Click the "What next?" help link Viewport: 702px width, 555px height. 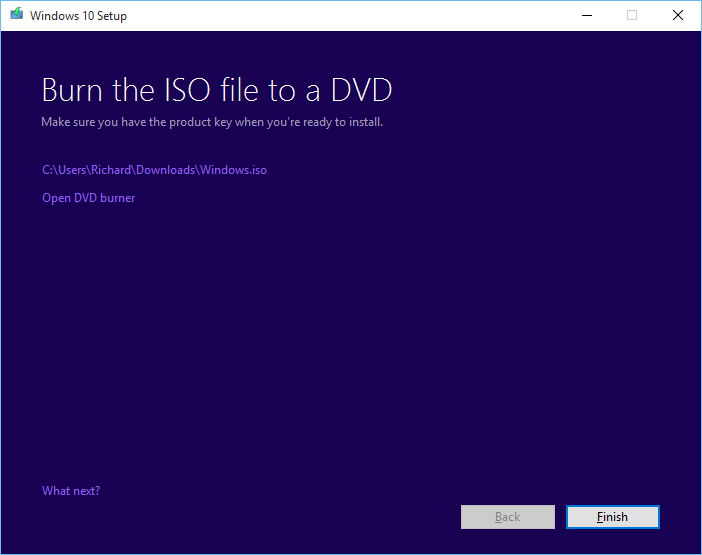[70, 491]
